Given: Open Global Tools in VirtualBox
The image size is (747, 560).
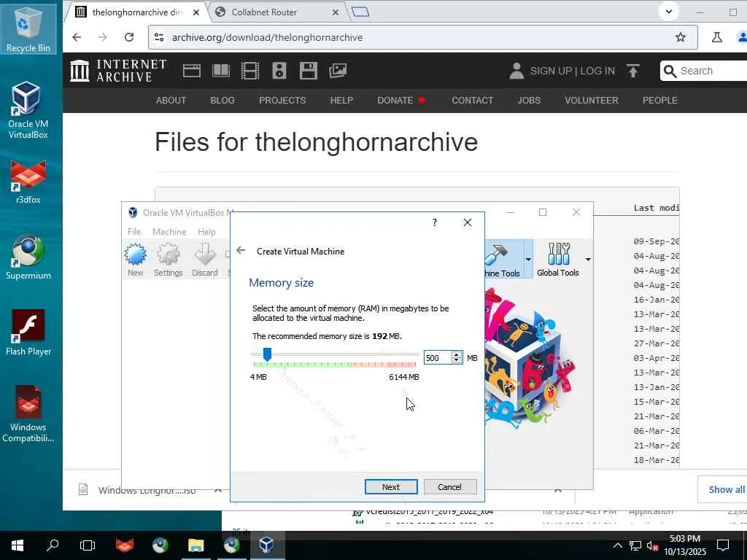Looking at the screenshot, I should (557, 260).
